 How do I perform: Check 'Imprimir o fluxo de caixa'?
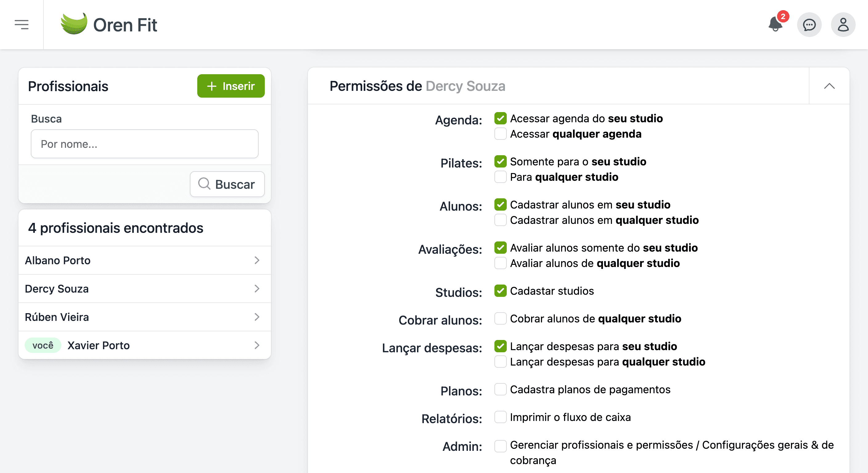500,417
